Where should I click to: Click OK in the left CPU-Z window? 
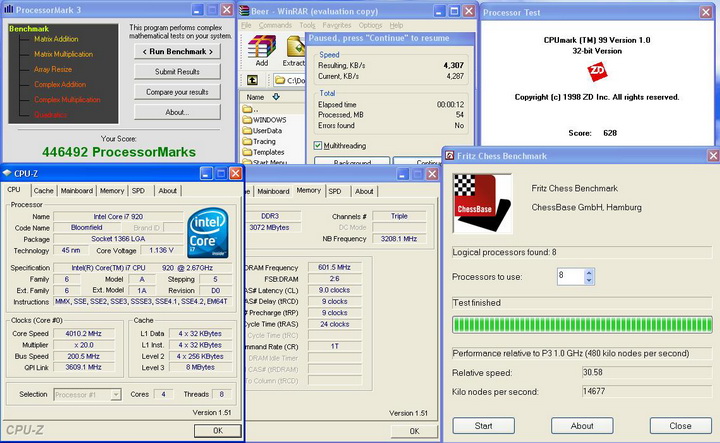point(218,431)
